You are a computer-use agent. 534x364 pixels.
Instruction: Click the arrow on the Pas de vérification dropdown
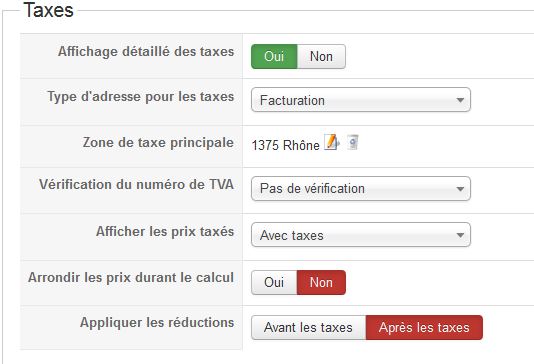point(460,189)
